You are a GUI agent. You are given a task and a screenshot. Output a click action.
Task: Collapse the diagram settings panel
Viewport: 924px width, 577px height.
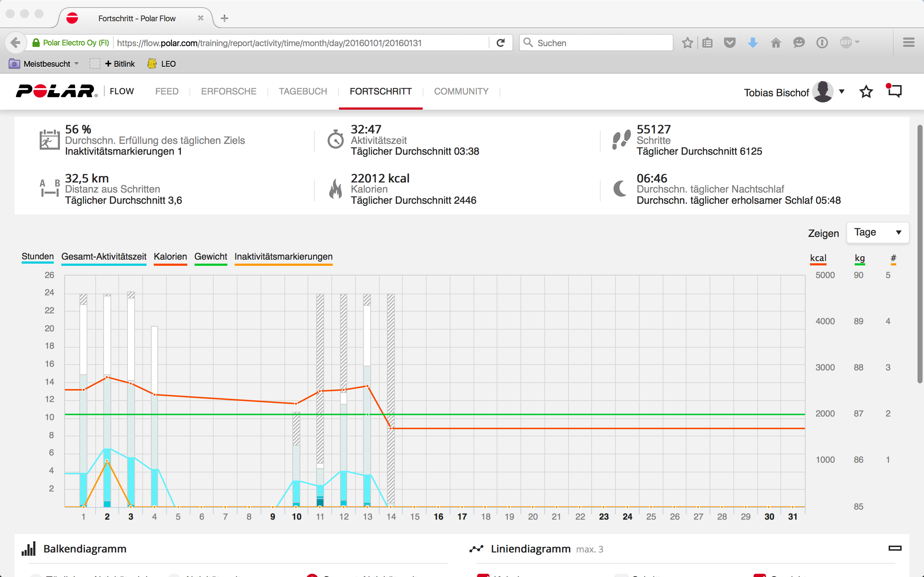(895, 549)
